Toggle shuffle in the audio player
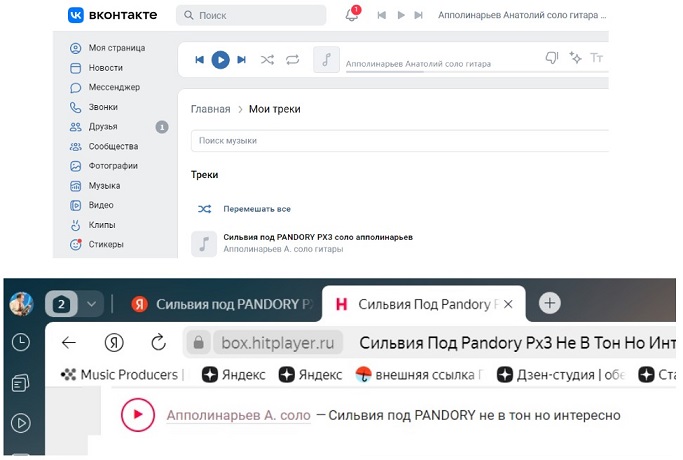 click(267, 60)
